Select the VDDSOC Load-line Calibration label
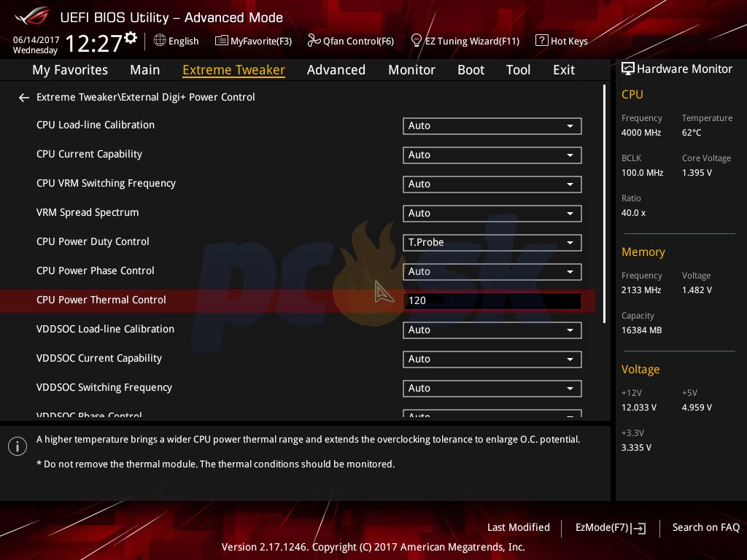This screenshot has width=747, height=560. click(x=105, y=329)
